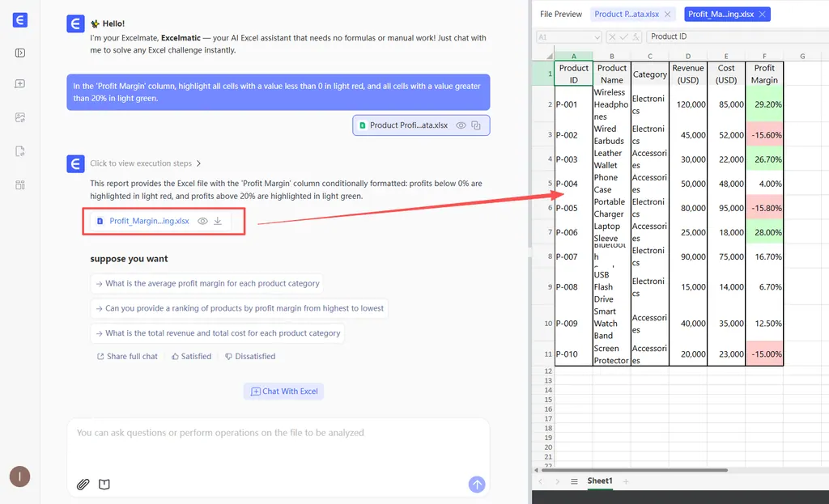
Task: Toggle the sidebar panel icon
Action: 20,53
